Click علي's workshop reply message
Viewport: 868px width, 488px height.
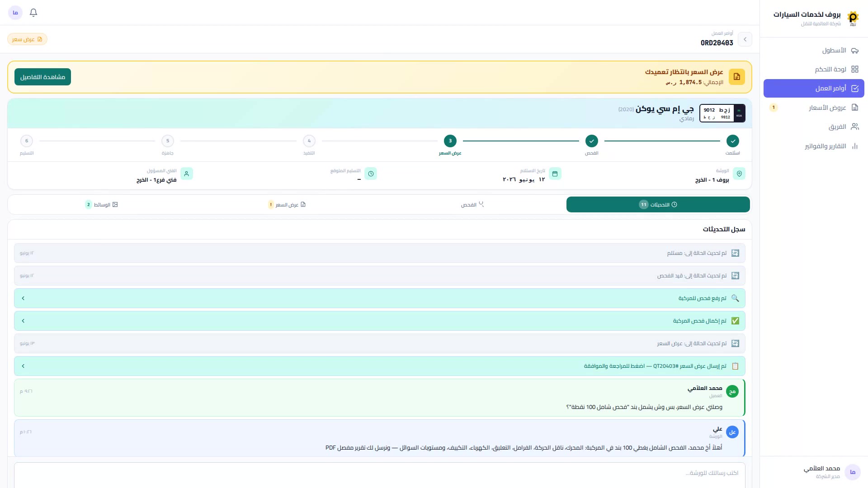pyautogui.click(x=524, y=448)
